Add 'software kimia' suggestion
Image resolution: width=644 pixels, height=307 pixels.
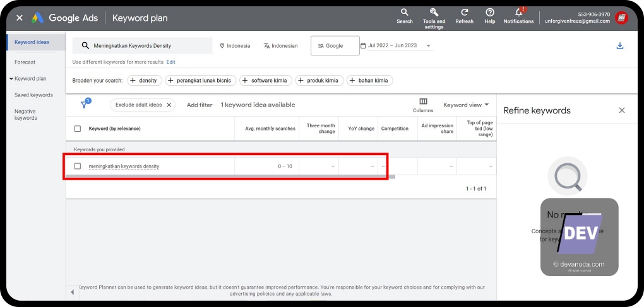266,80
